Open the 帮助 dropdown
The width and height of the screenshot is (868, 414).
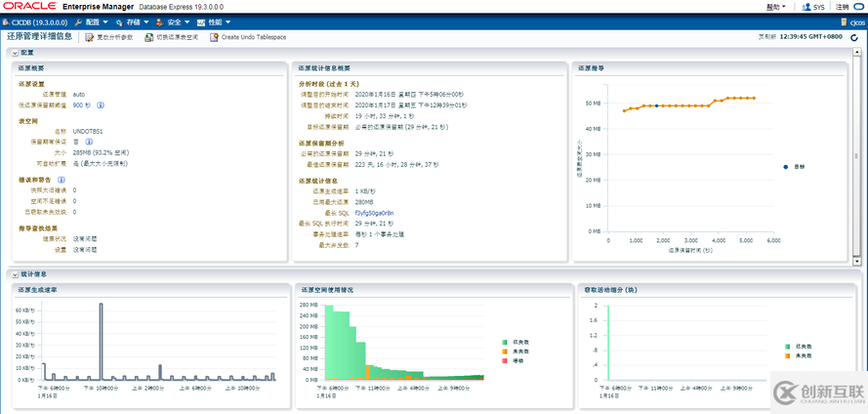pos(776,7)
